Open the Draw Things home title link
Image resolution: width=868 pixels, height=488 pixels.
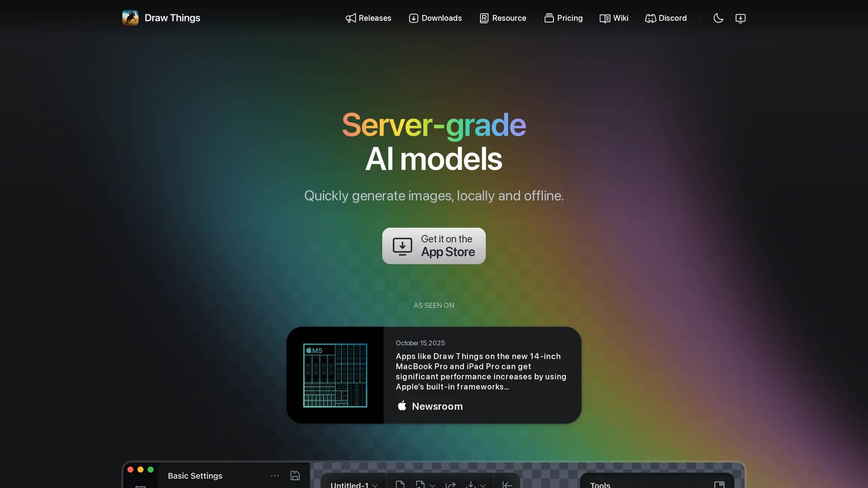pyautogui.click(x=172, y=18)
